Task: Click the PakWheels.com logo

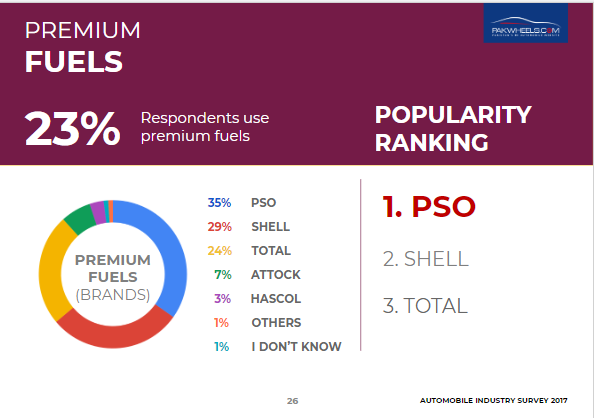Action: click(525, 23)
